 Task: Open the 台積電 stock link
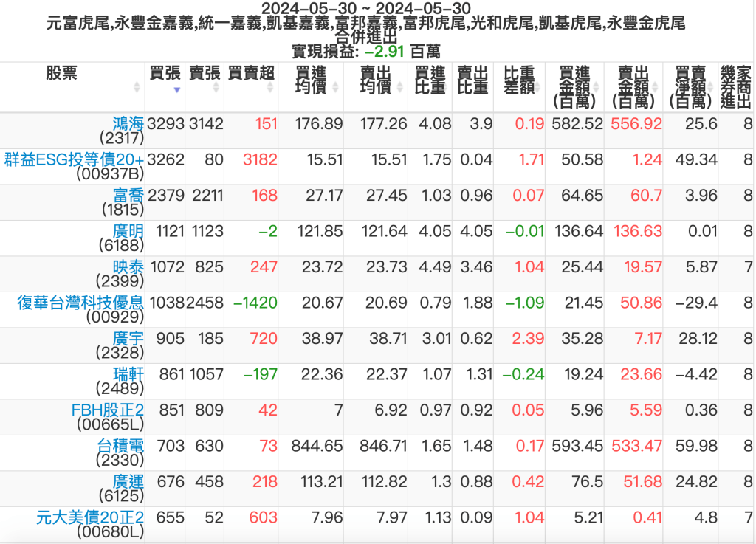coord(120,445)
